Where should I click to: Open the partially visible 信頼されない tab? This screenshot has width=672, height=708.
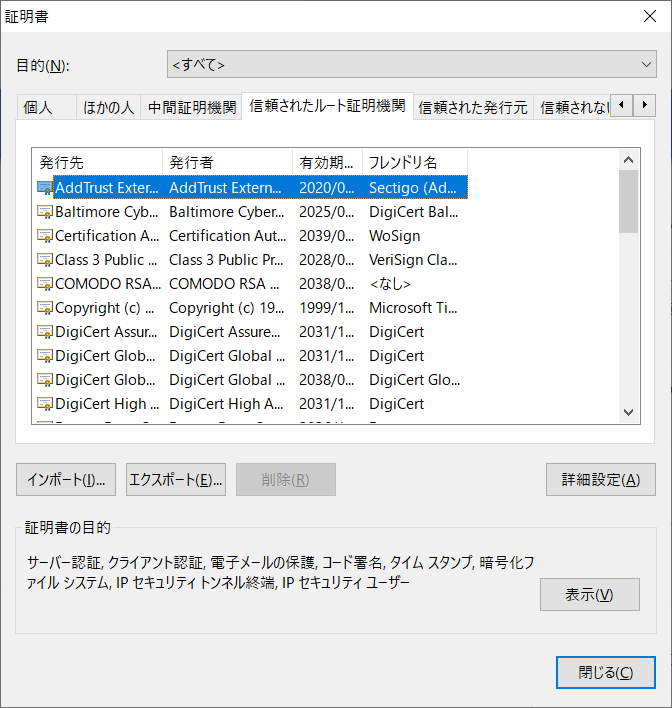[x=572, y=107]
